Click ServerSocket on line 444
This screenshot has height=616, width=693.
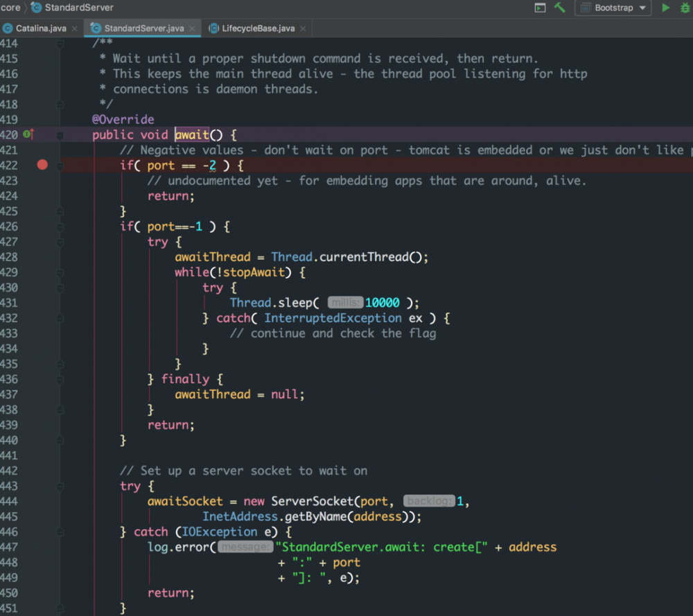313,501
